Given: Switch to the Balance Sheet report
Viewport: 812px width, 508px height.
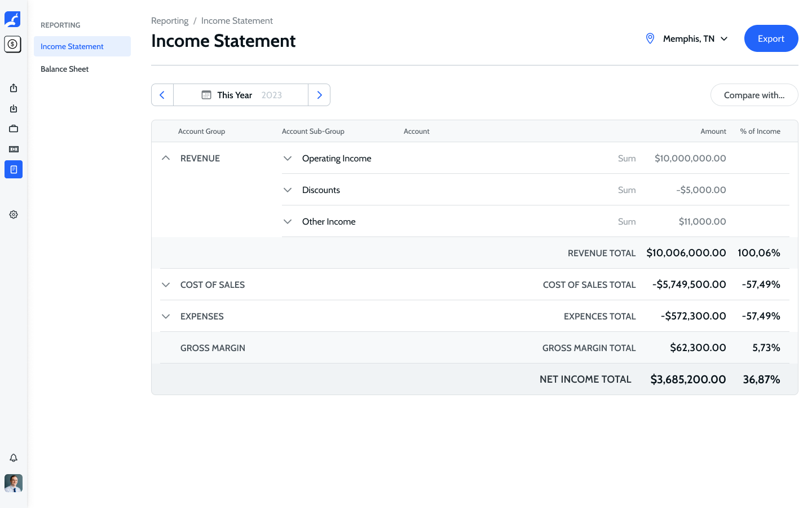Looking at the screenshot, I should tap(65, 69).
